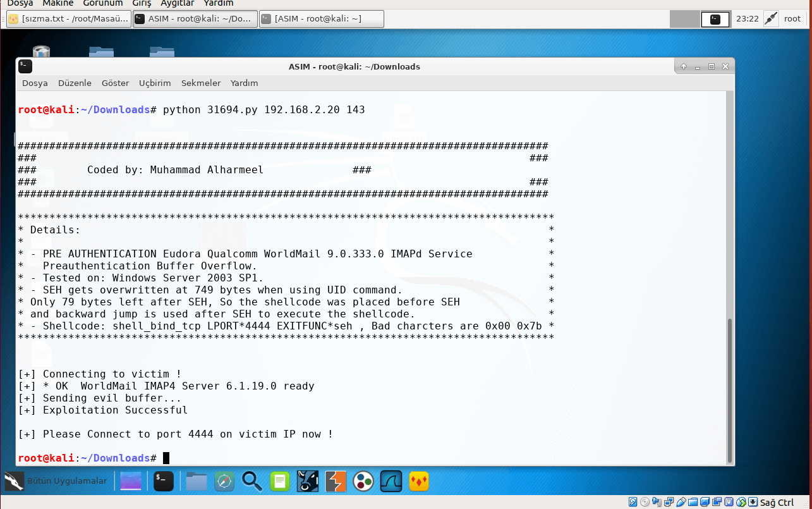This screenshot has height=509, width=812.
Task: Click the VirtualBox USB devices status icon
Action: point(681,502)
